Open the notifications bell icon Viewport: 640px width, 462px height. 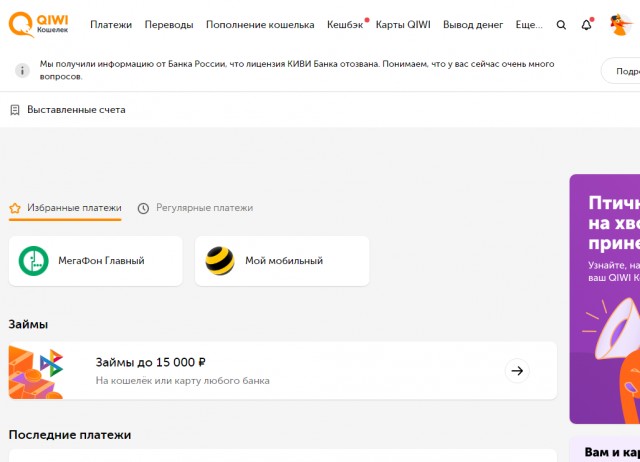click(x=587, y=25)
